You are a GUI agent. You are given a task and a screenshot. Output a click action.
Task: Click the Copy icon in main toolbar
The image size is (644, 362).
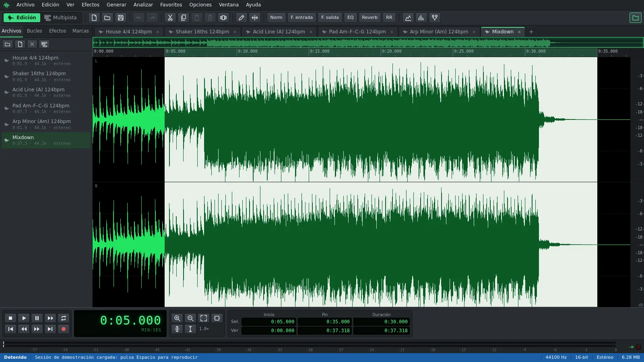pos(184,18)
